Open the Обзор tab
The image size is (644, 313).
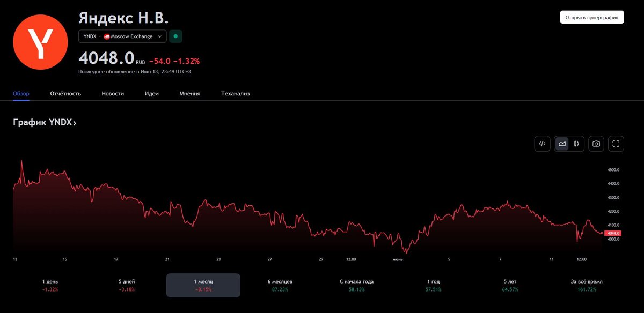(21, 93)
